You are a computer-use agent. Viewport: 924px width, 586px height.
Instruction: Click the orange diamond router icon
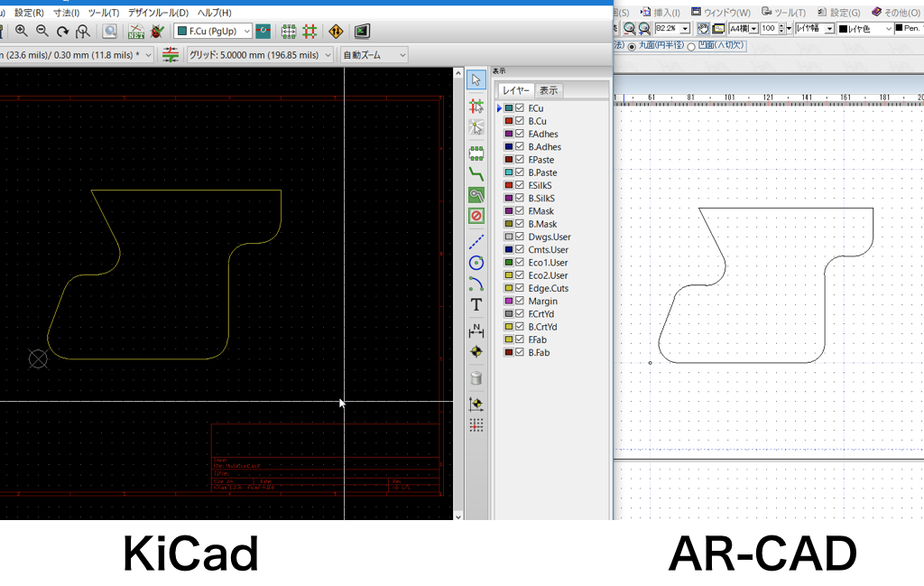336,31
